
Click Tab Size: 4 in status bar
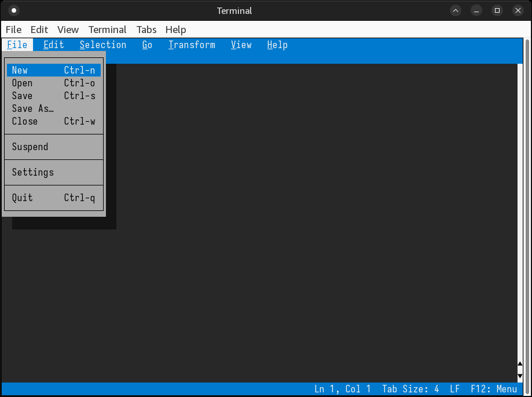pos(410,389)
